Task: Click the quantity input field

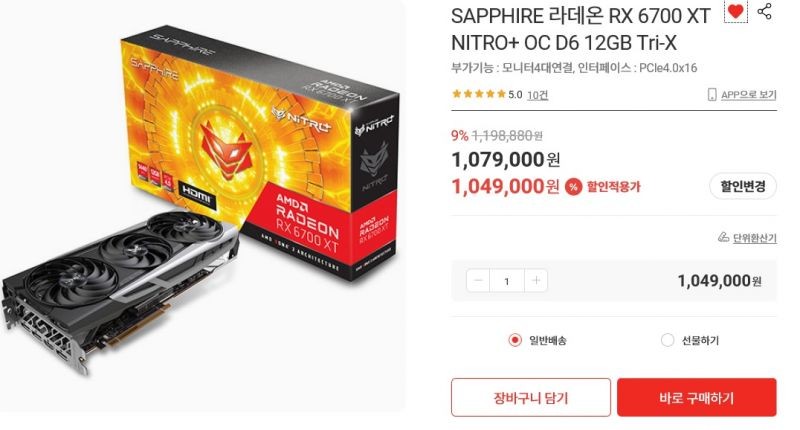Action: click(x=507, y=281)
